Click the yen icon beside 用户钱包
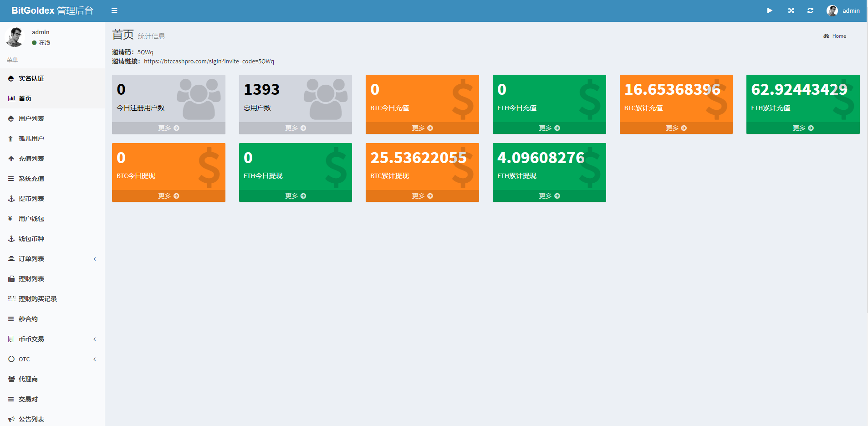 (10, 219)
